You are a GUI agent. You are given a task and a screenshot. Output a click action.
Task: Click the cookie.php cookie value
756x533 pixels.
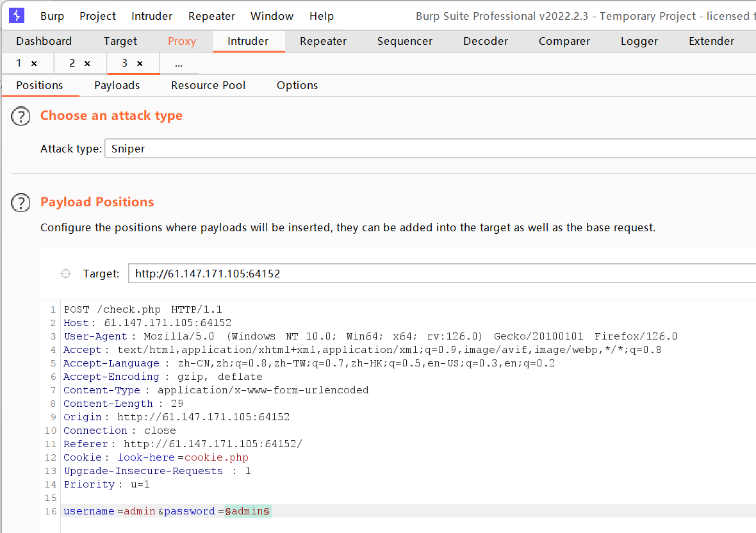coord(217,458)
